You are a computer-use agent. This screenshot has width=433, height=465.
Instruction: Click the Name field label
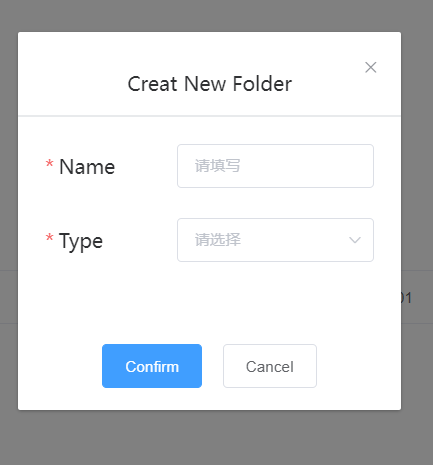coord(87,167)
